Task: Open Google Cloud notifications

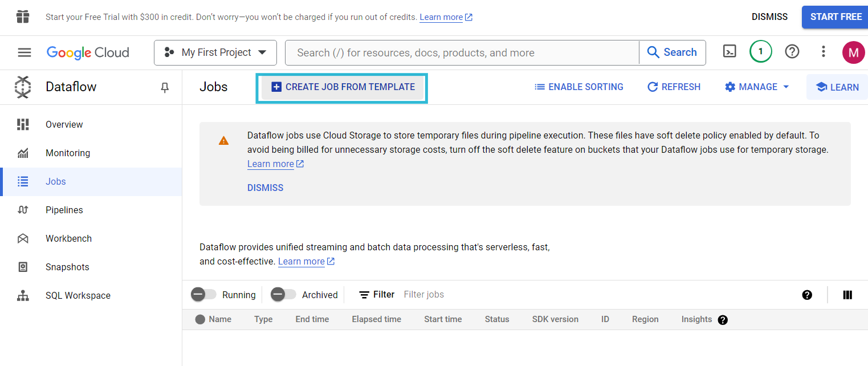Action: click(x=760, y=51)
